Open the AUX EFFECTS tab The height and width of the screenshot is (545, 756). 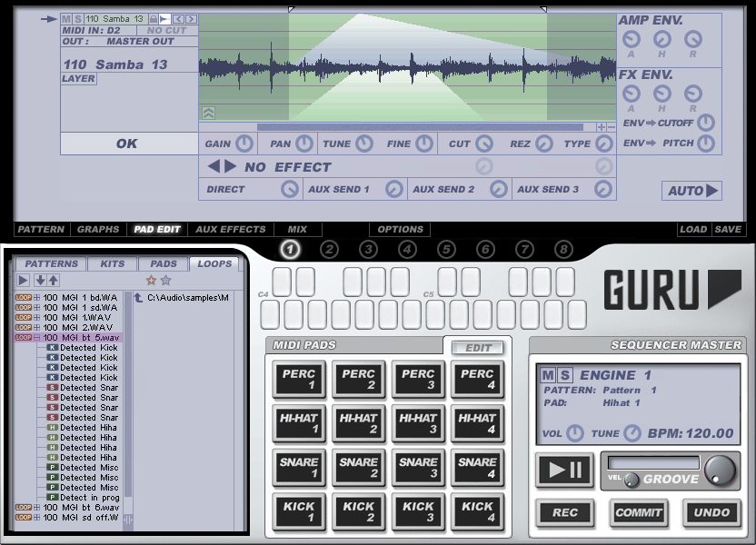(231, 230)
